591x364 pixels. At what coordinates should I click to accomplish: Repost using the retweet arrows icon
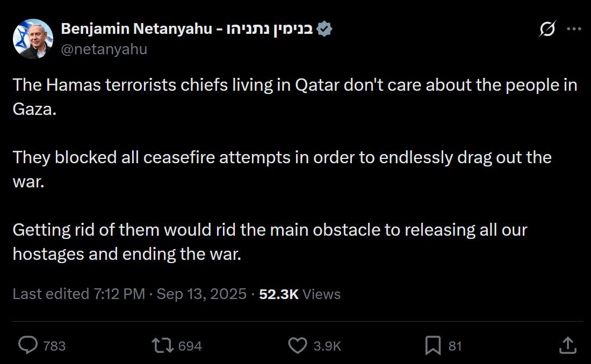163,345
